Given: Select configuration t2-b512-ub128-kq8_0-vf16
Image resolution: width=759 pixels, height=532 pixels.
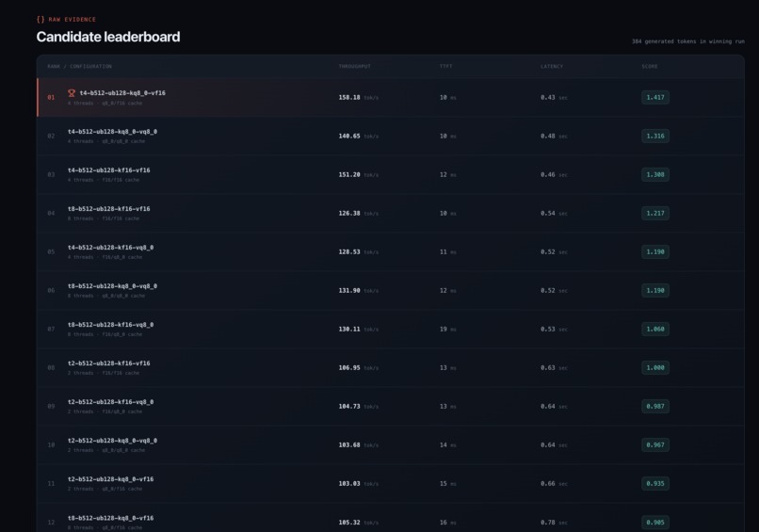Looking at the screenshot, I should [111, 479].
